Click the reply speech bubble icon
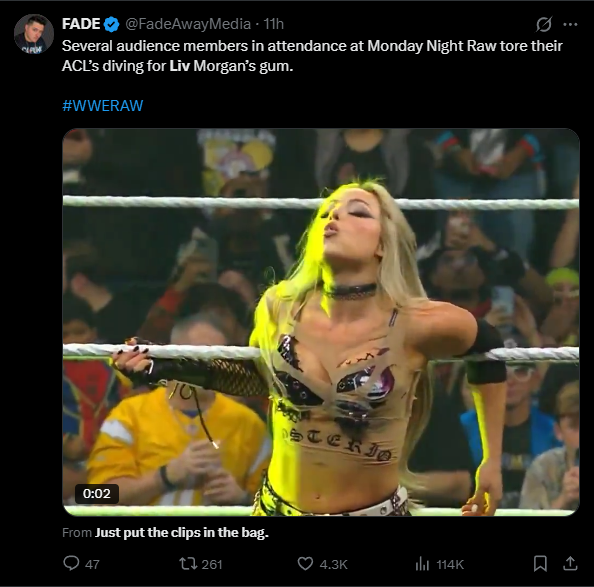 pyautogui.click(x=71, y=564)
